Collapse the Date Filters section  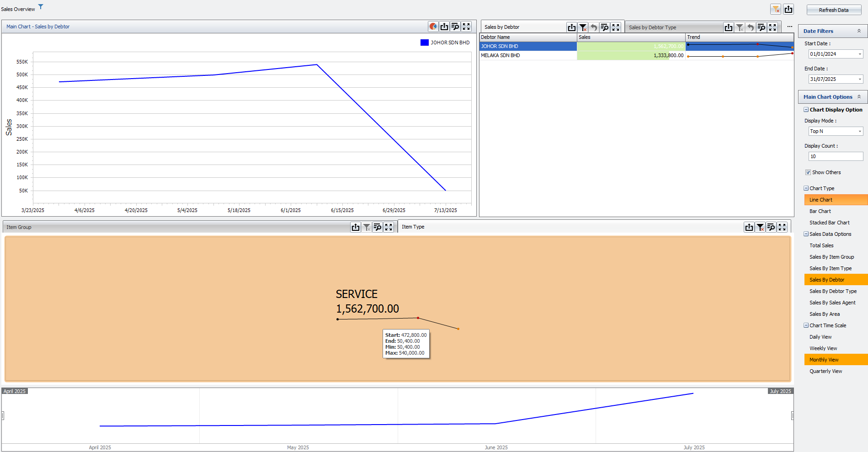click(x=859, y=31)
